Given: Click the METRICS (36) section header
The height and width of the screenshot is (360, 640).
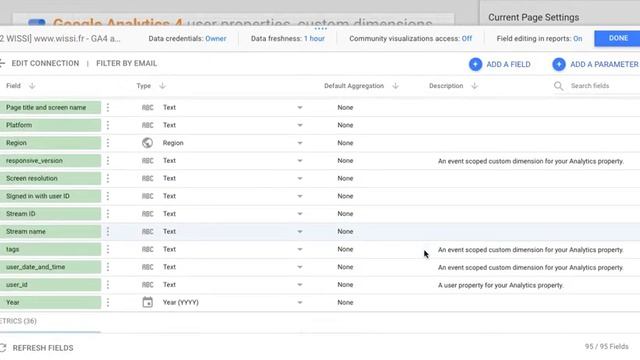Looking at the screenshot, I should tap(18, 321).
